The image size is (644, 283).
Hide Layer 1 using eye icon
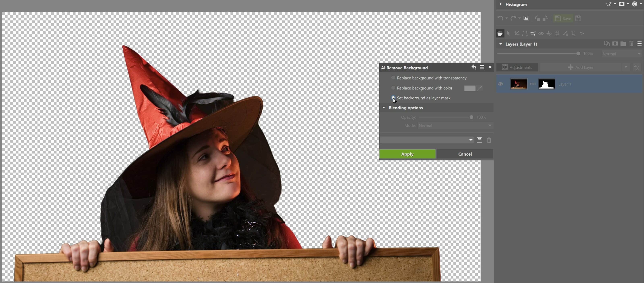point(500,84)
